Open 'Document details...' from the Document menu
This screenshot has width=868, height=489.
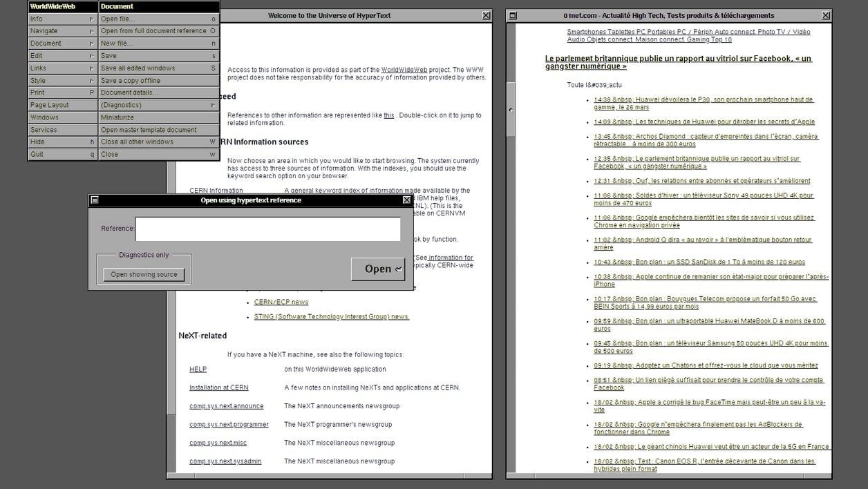click(159, 93)
